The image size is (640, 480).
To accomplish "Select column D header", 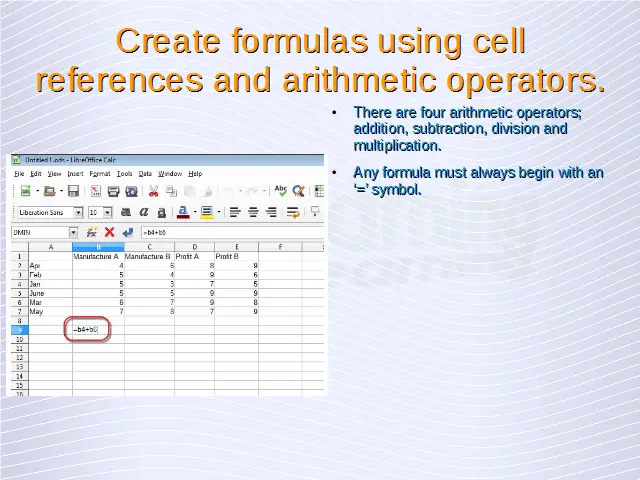I will (193, 246).
